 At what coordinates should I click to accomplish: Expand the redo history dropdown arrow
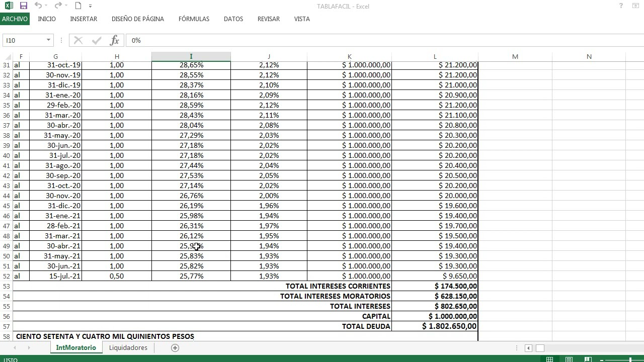click(66, 6)
